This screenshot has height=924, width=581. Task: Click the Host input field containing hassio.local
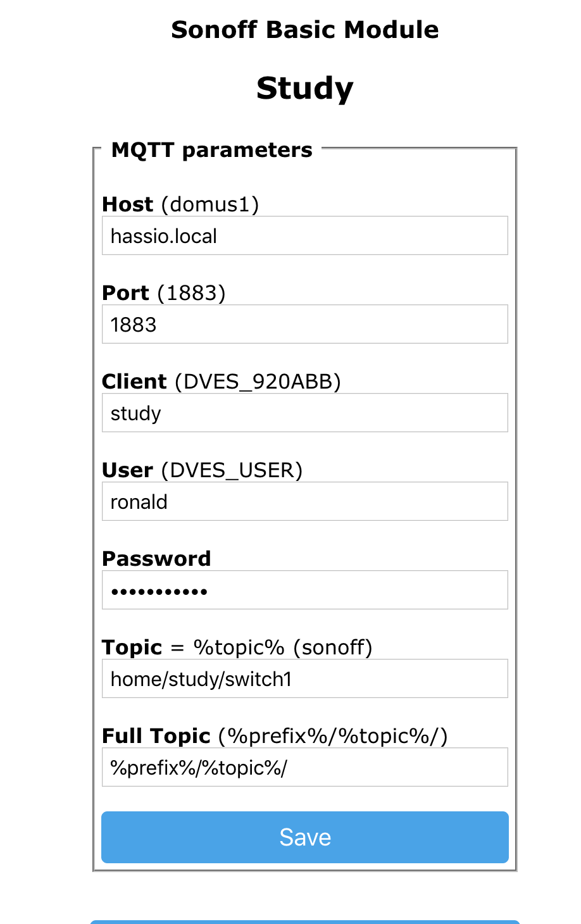(x=304, y=236)
